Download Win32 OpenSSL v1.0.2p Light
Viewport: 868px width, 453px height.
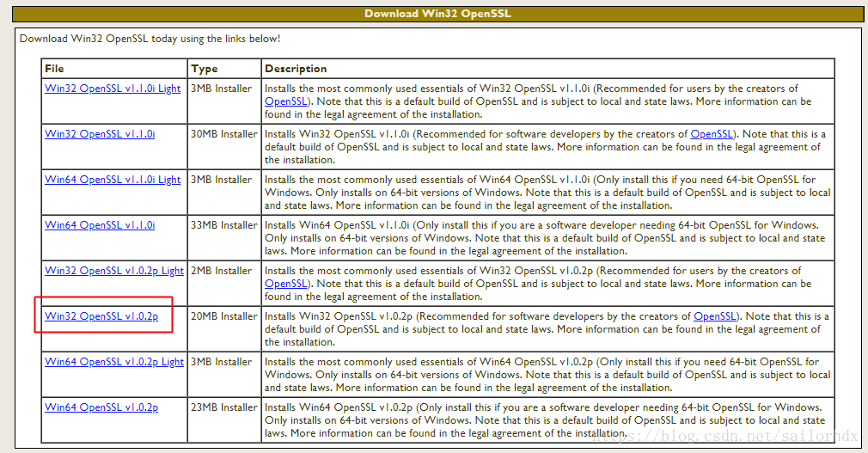tap(114, 271)
